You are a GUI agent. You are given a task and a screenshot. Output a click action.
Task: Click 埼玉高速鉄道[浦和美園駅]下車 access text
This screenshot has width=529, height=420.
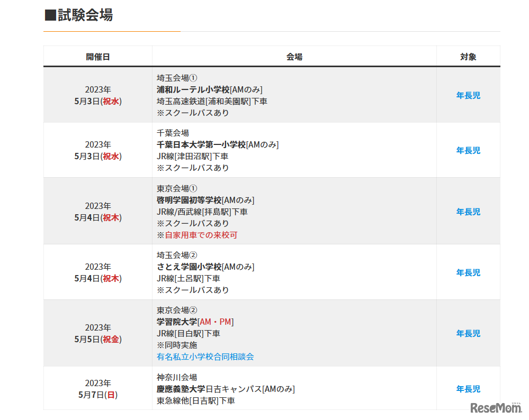point(212,102)
